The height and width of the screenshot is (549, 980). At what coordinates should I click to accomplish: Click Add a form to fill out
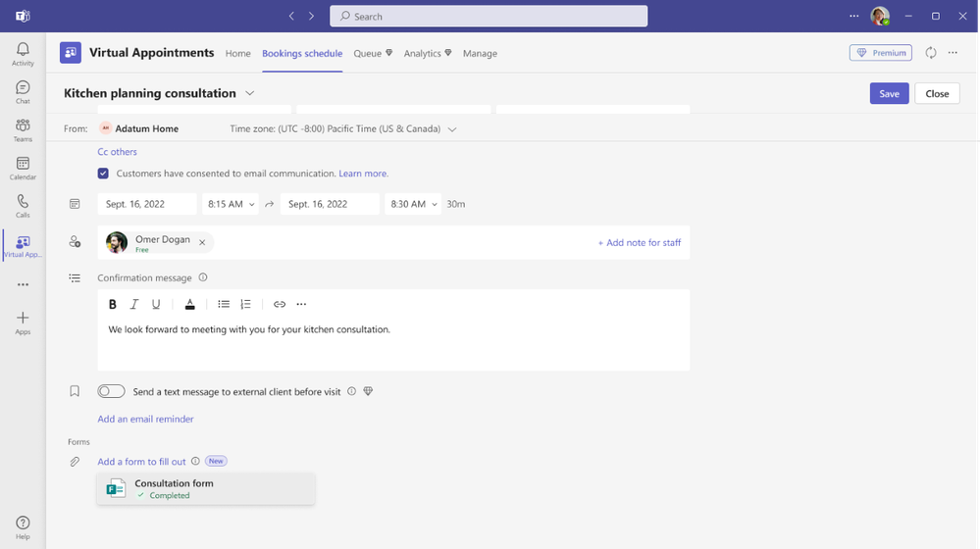point(141,461)
